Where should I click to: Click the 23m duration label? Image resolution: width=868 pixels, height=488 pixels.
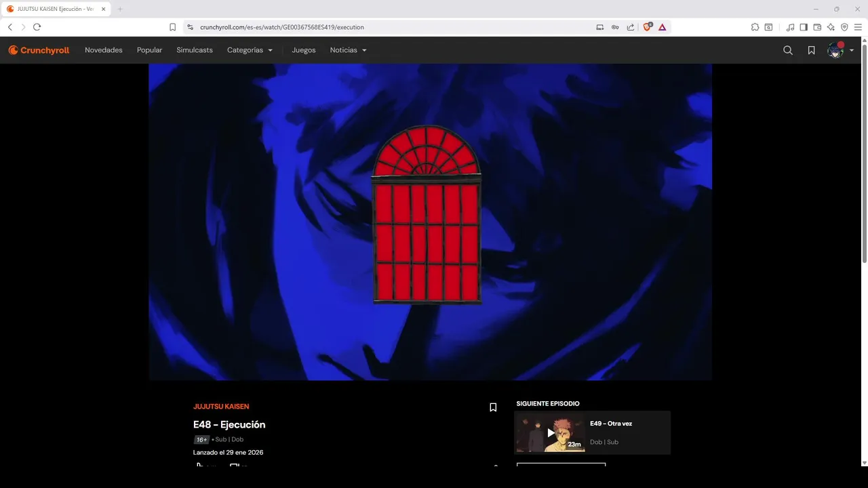574,445
